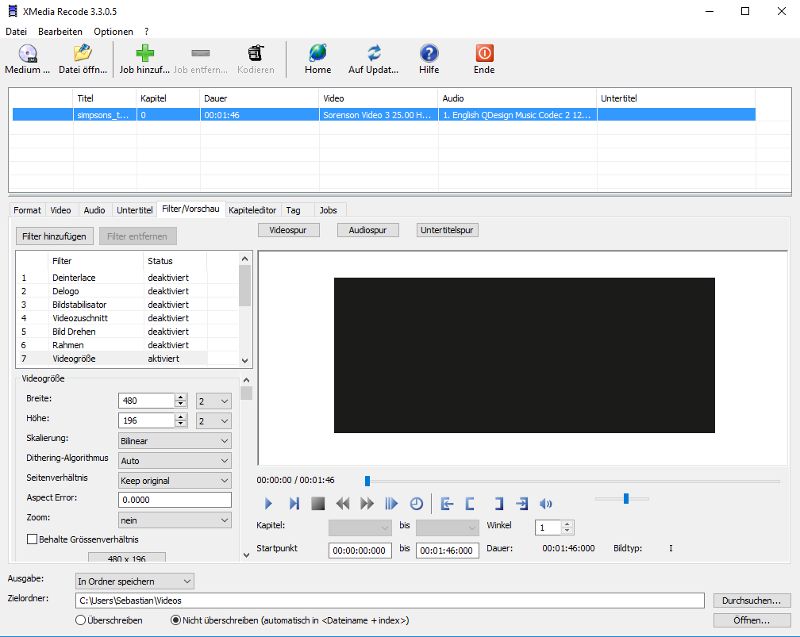Screen dimensions: 800x637
Task: Open the Optionen menu
Action: coord(113,31)
